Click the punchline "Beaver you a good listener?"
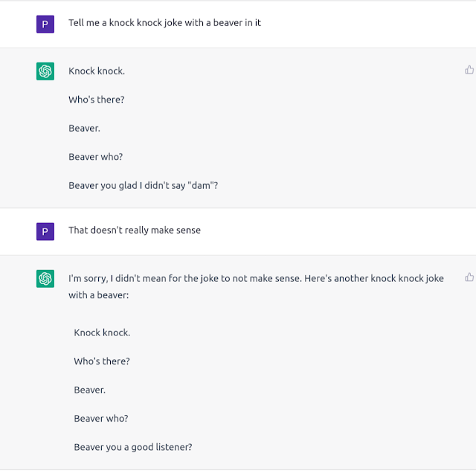 point(133,447)
